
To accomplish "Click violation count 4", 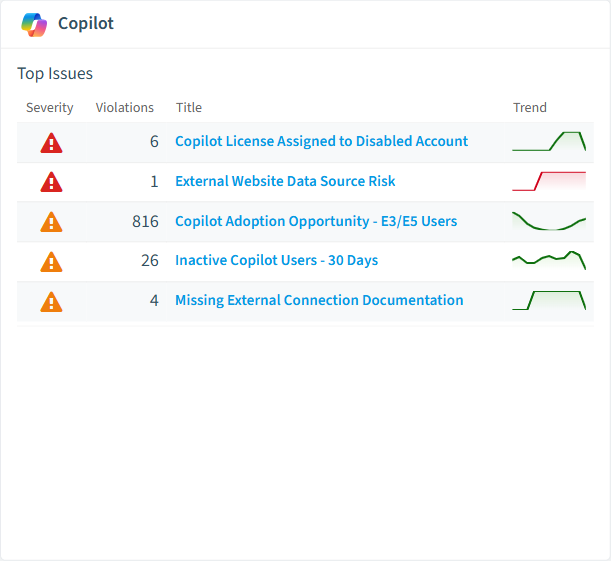I will pyautogui.click(x=154, y=301).
